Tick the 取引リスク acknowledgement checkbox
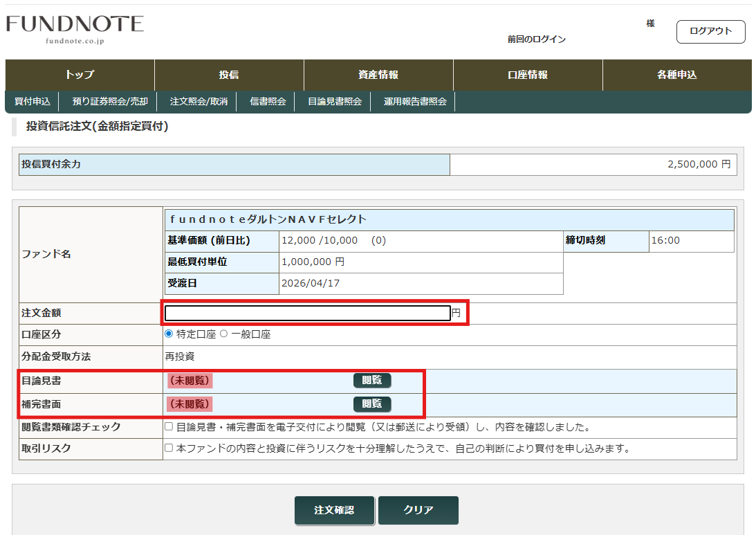 pos(169,448)
